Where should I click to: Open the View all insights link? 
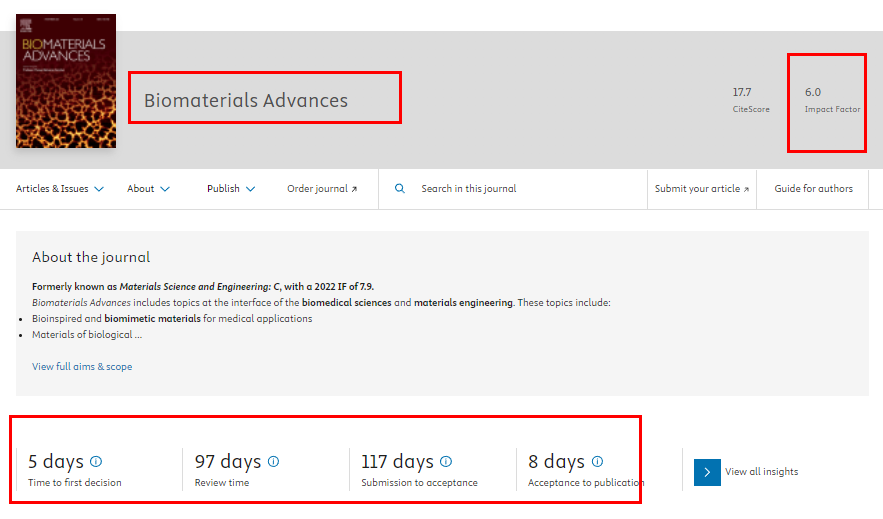761,472
